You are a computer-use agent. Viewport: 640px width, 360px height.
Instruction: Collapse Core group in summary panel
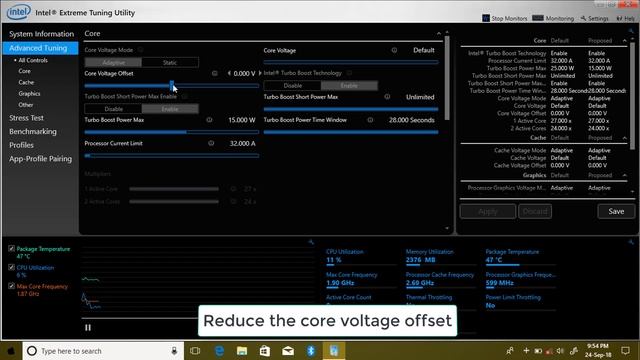click(x=624, y=40)
